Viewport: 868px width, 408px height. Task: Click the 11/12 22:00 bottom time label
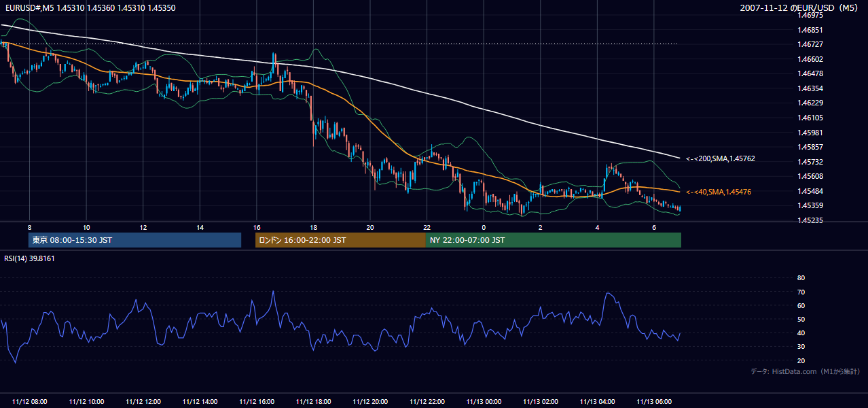(x=427, y=402)
